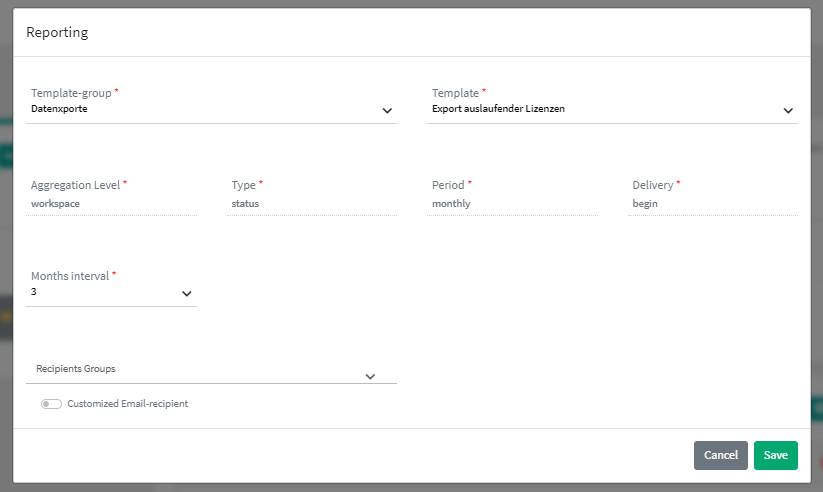Click the Customized Email-recipient label text
The width and height of the screenshot is (823, 492).
tap(127, 404)
